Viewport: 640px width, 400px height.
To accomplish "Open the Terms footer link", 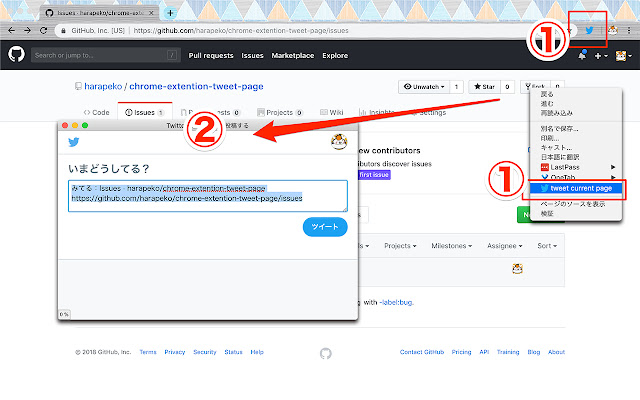I will tap(148, 352).
